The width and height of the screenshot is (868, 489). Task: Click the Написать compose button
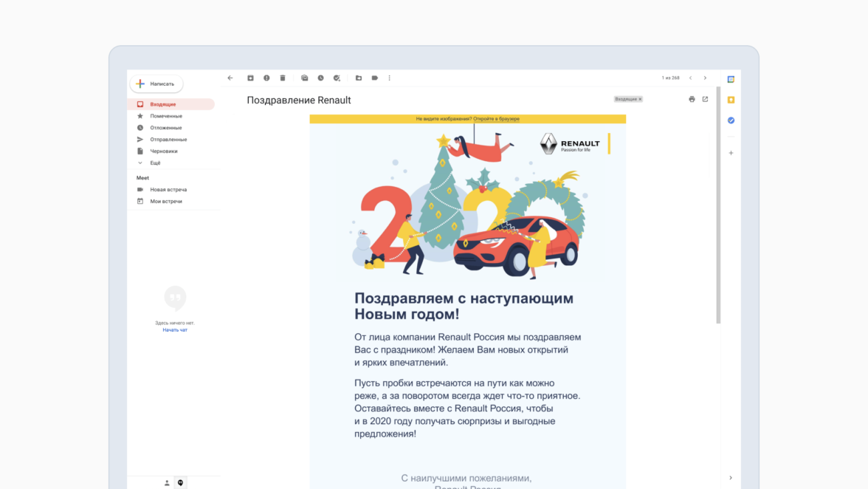pyautogui.click(x=156, y=84)
